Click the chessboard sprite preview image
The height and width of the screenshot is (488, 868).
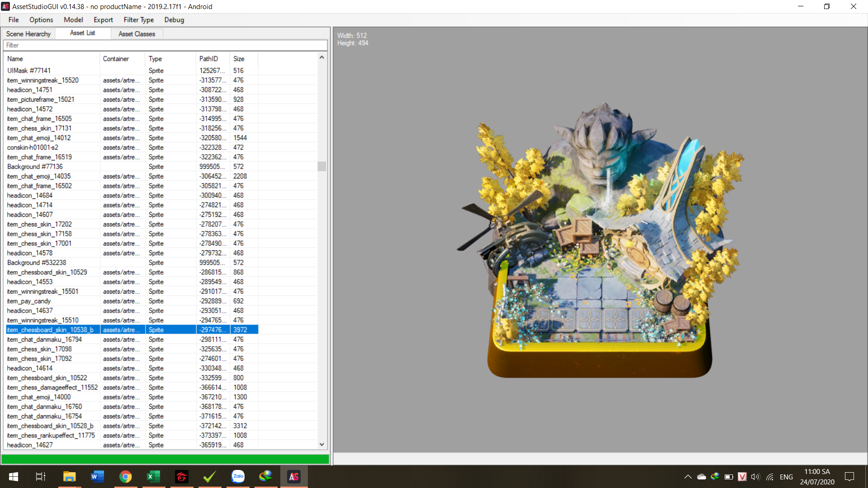tap(600, 239)
